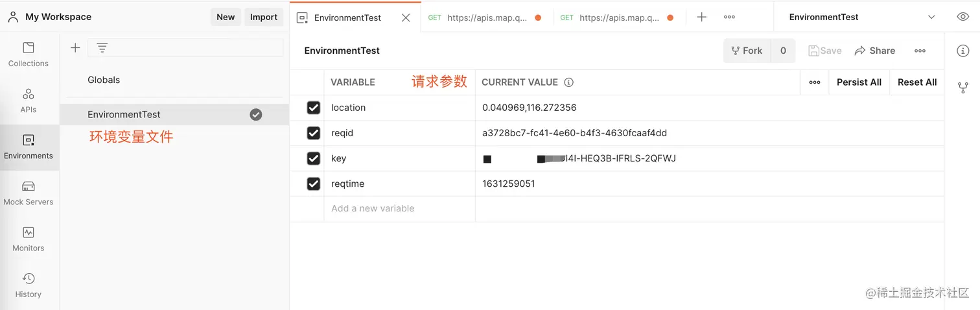Switch to the EnvironmentTest tab
The image size is (980, 310).
355,17
